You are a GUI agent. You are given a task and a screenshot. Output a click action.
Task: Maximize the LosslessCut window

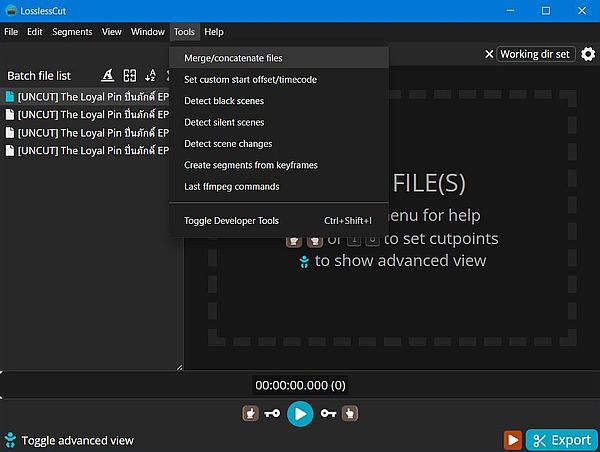point(546,11)
